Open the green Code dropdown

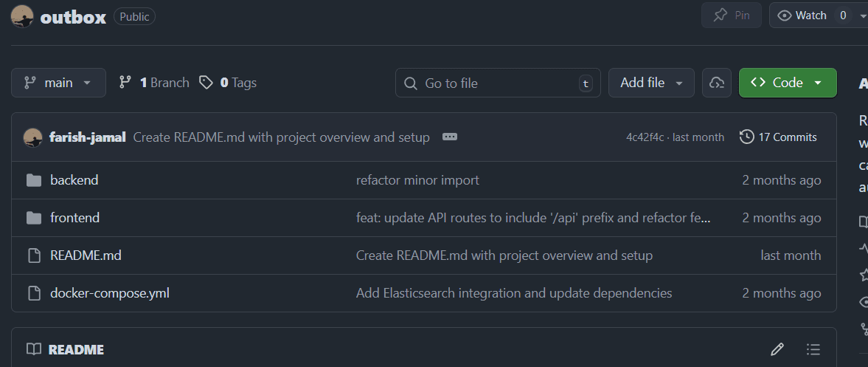tap(787, 83)
